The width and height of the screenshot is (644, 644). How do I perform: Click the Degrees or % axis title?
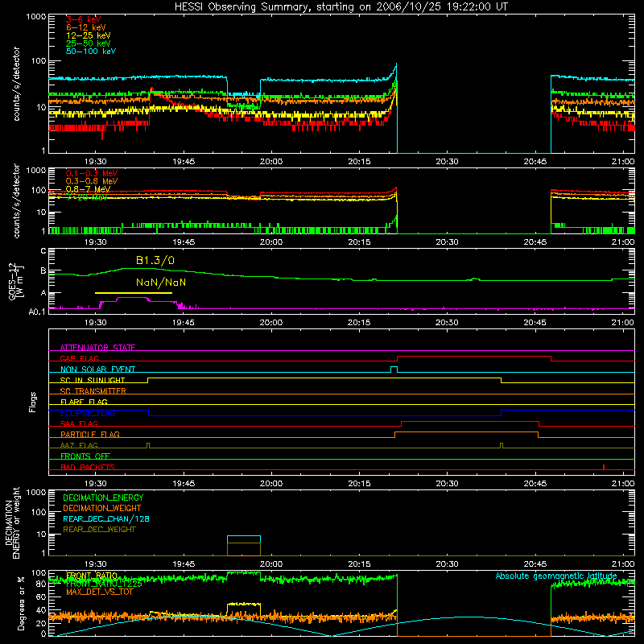point(21,603)
